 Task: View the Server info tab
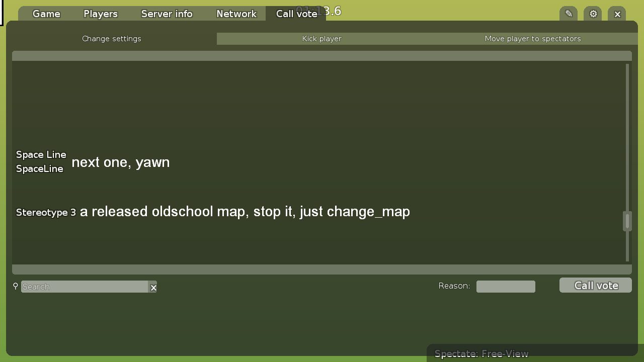click(x=167, y=14)
